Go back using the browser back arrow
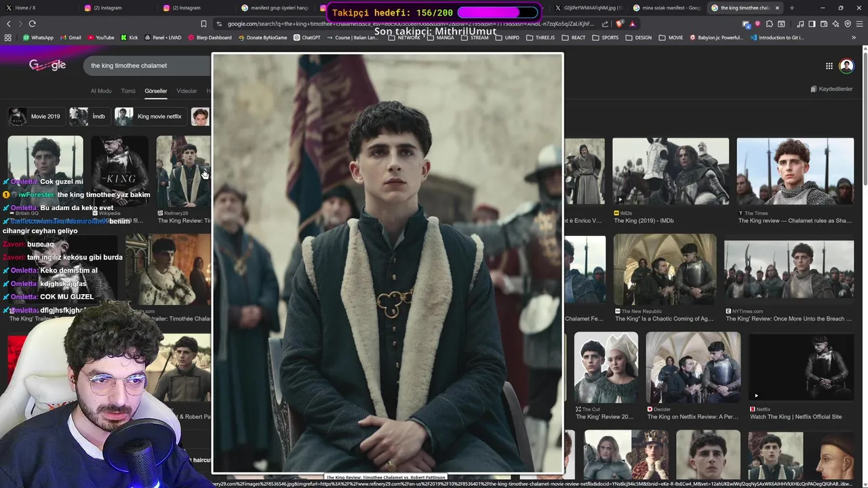Image resolution: width=868 pixels, height=488 pixels. click(8, 24)
